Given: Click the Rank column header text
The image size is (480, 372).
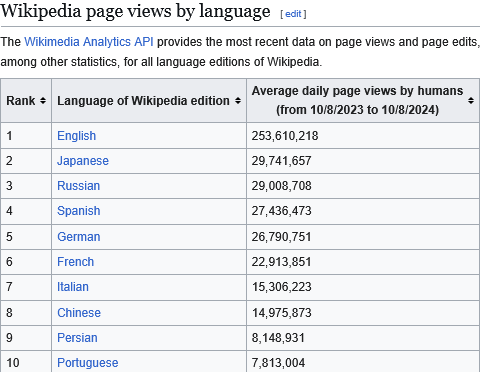Looking at the screenshot, I should 21,101.
